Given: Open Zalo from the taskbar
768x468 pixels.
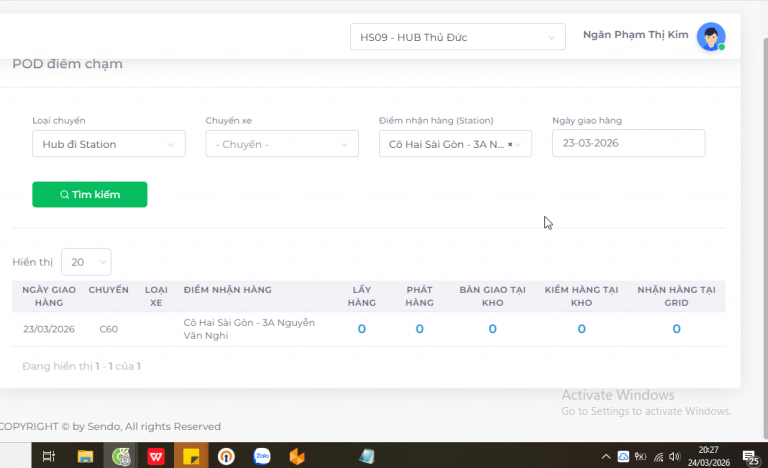Looking at the screenshot, I should click(x=262, y=456).
